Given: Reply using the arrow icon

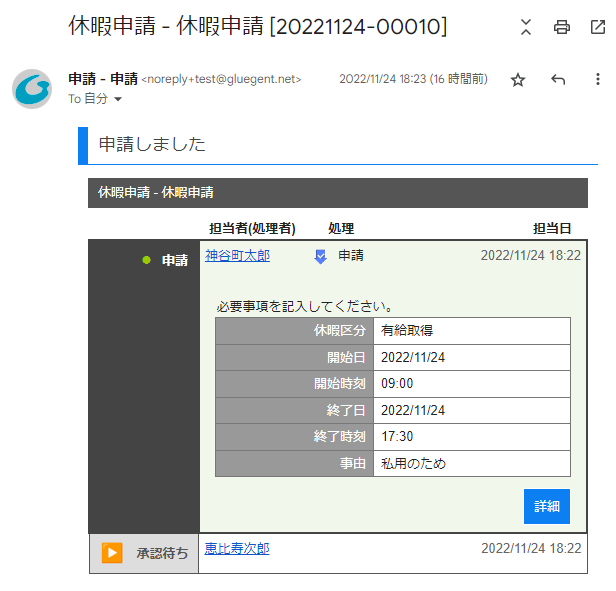Looking at the screenshot, I should [558, 79].
